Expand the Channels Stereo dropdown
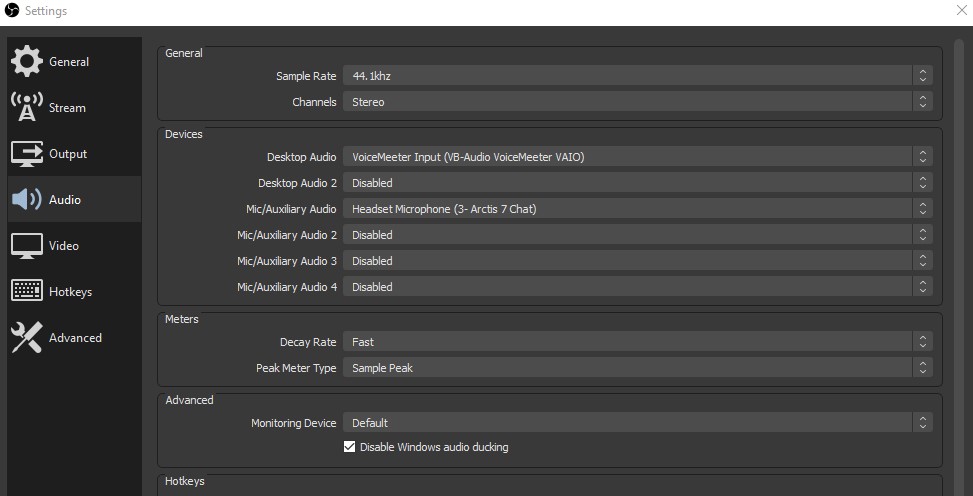The image size is (973, 496). (637, 102)
